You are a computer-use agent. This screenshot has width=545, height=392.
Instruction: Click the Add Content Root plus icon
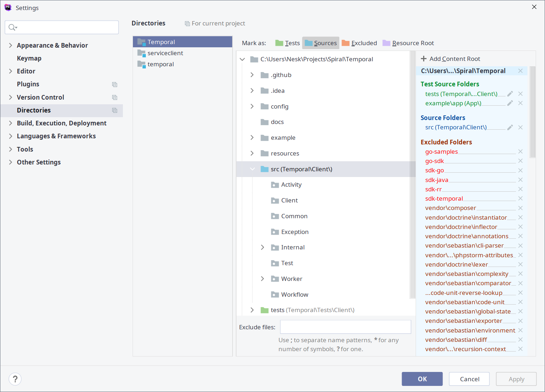pyautogui.click(x=424, y=59)
